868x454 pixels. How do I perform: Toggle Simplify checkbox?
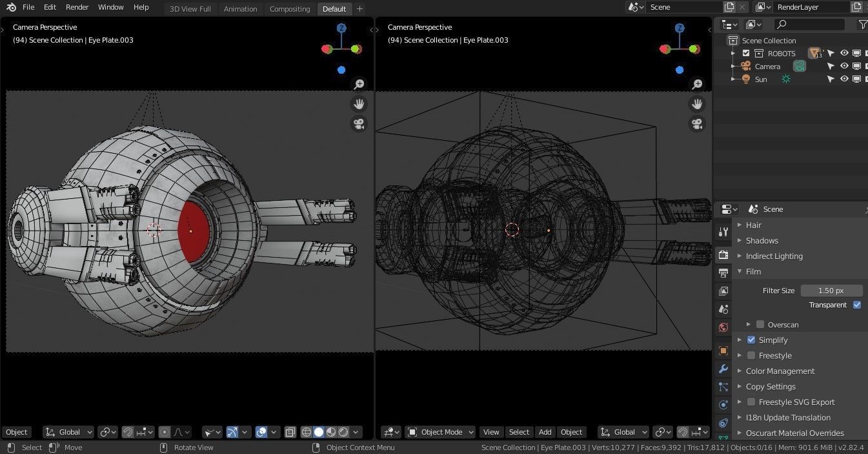coord(751,340)
